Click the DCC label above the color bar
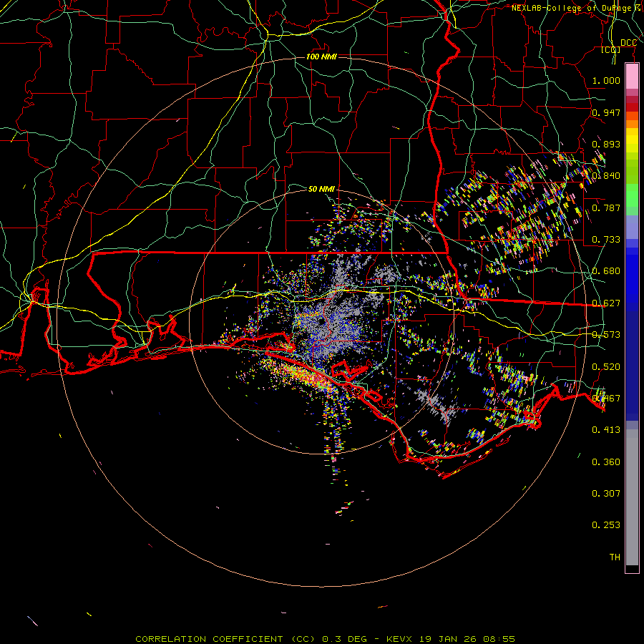 pos(628,43)
